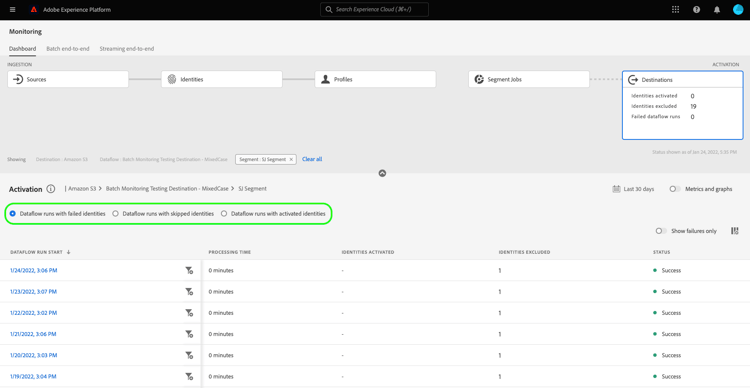Select Dataflow runs with activated identities

pos(224,214)
